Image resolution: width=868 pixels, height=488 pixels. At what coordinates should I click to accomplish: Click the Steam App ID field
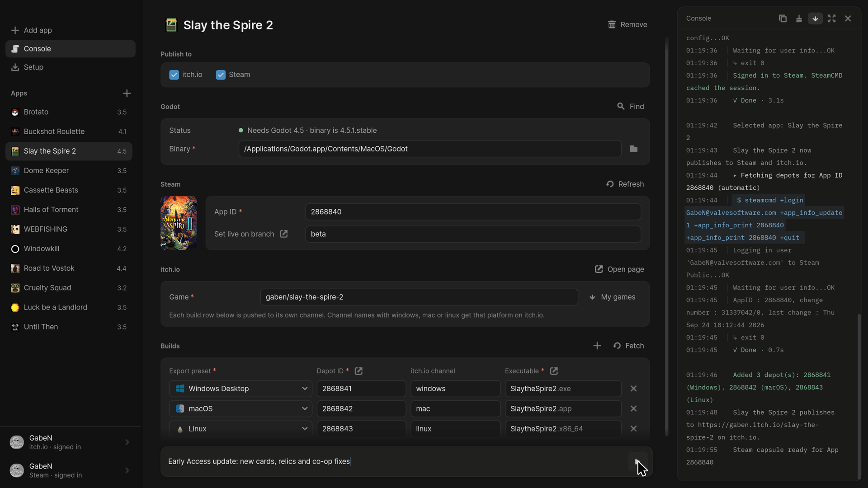point(473,212)
